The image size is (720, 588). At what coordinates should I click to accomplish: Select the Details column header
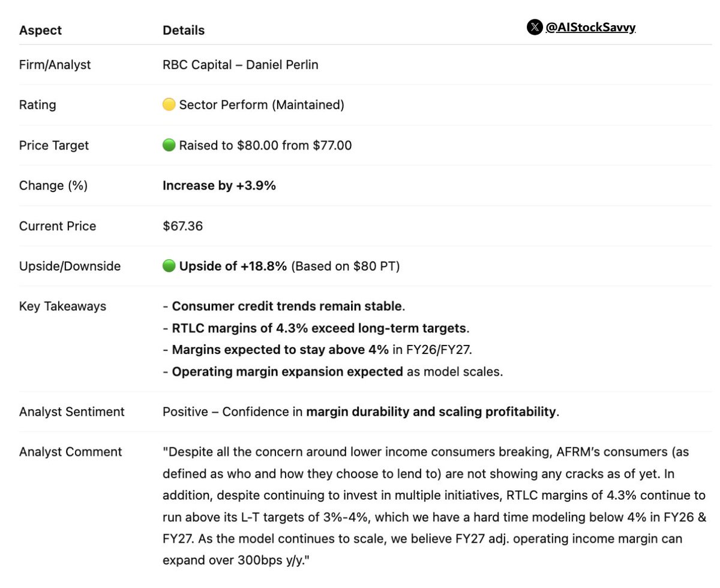(184, 30)
